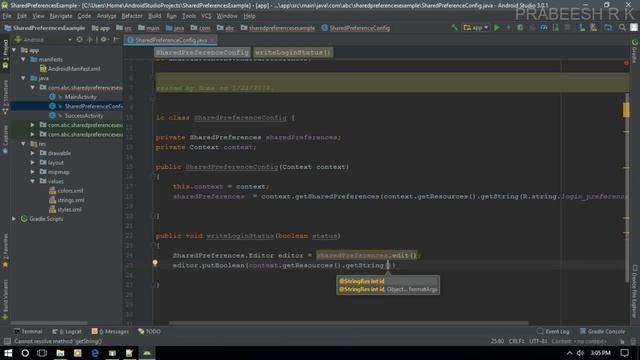The height and width of the screenshot is (360, 640).
Task: Open the app run configuration dropdown
Action: tap(476, 28)
